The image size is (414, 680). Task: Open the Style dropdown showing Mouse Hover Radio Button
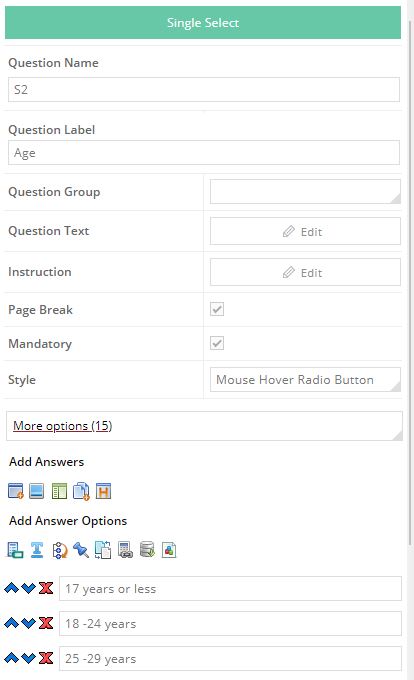pos(305,379)
